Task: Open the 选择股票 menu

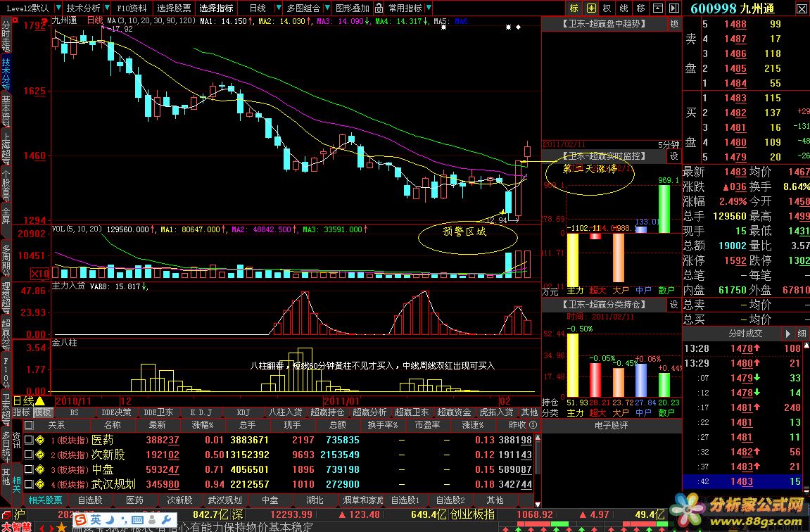Action: pos(174,8)
